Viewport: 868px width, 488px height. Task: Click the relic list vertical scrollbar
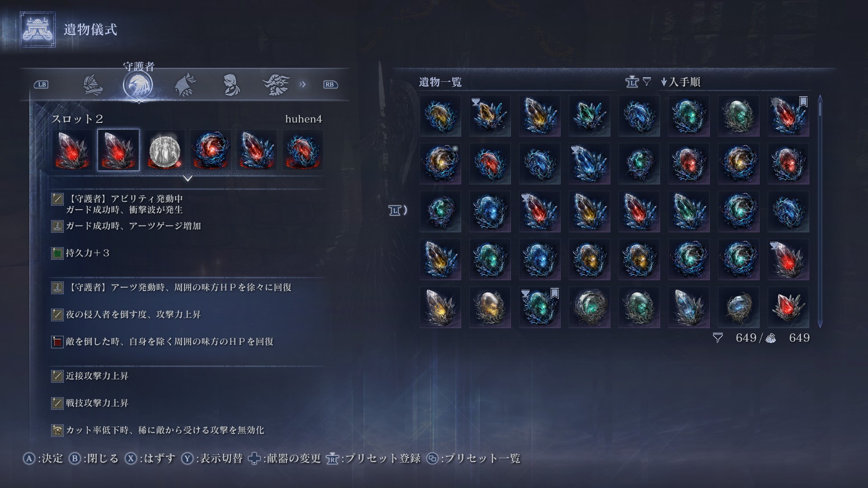click(x=820, y=211)
